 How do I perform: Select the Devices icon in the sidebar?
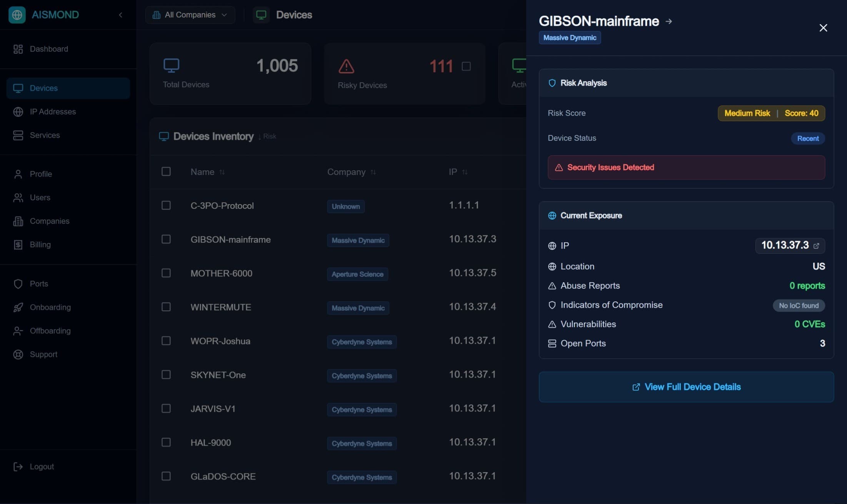tap(18, 88)
